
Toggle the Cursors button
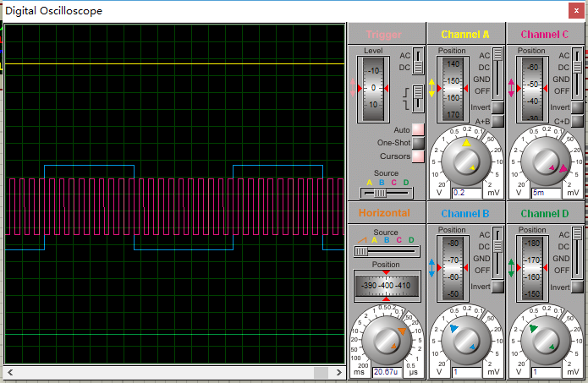418,156
